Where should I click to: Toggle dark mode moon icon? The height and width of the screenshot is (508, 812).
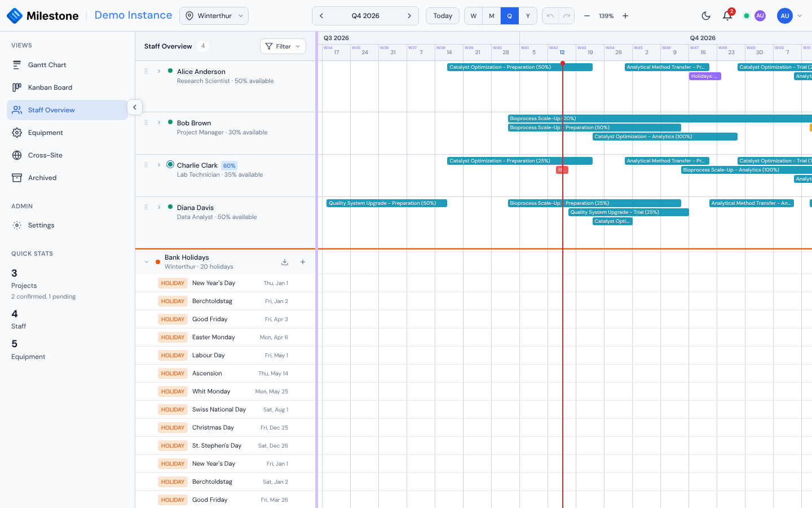click(x=706, y=16)
